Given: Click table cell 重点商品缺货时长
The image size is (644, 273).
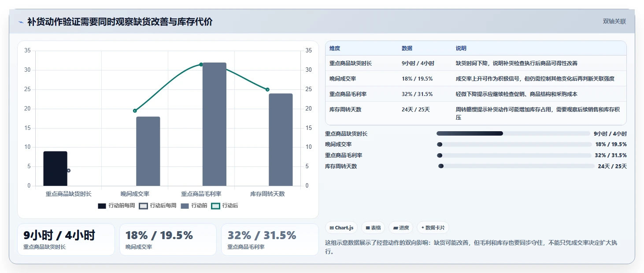Looking at the screenshot, I should (351, 63).
